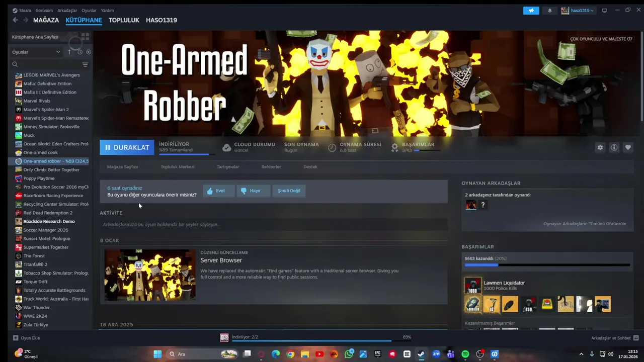Screen dimensions: 644x362
Task: Open the Arkadaşlar menu
Action: coord(67,10)
